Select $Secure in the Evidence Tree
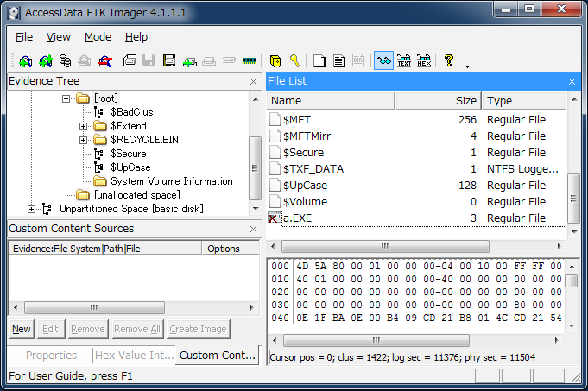 coord(129,154)
